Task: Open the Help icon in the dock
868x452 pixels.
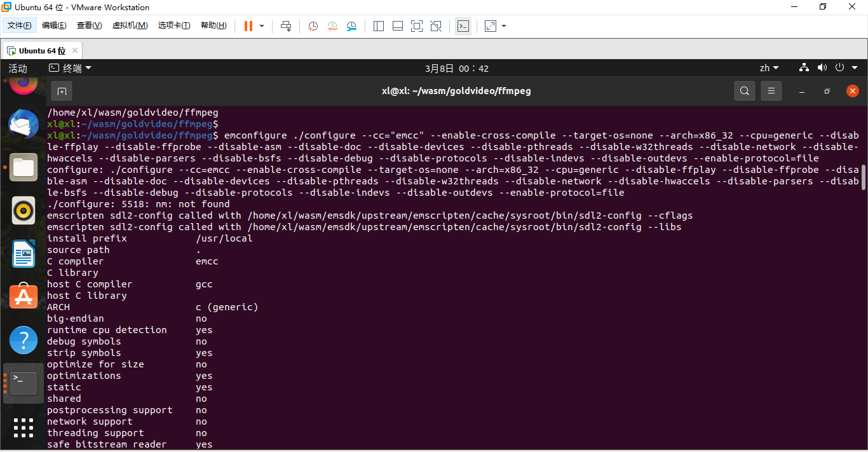Action: [x=24, y=340]
